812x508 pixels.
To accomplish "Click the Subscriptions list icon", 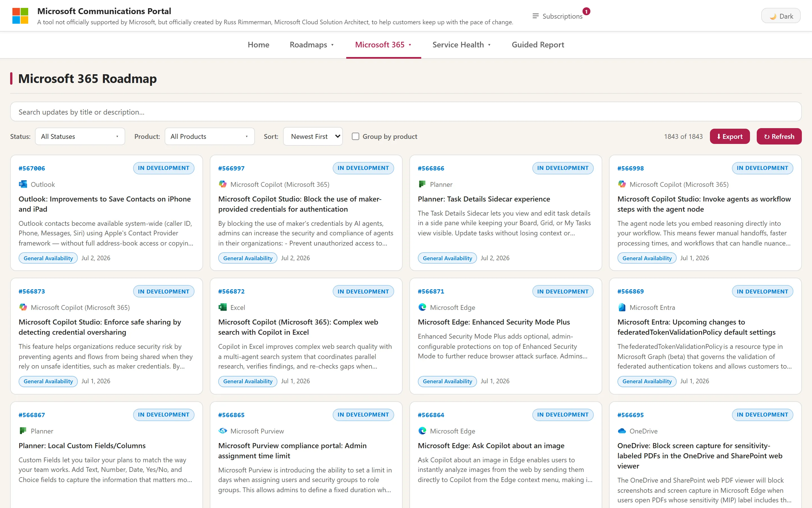I will [x=535, y=16].
